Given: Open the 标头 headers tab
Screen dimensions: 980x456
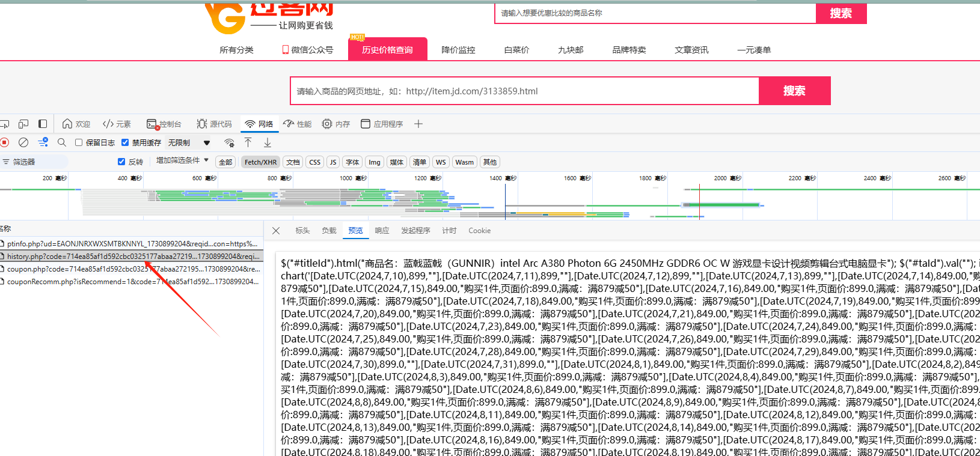Looking at the screenshot, I should click(302, 231).
